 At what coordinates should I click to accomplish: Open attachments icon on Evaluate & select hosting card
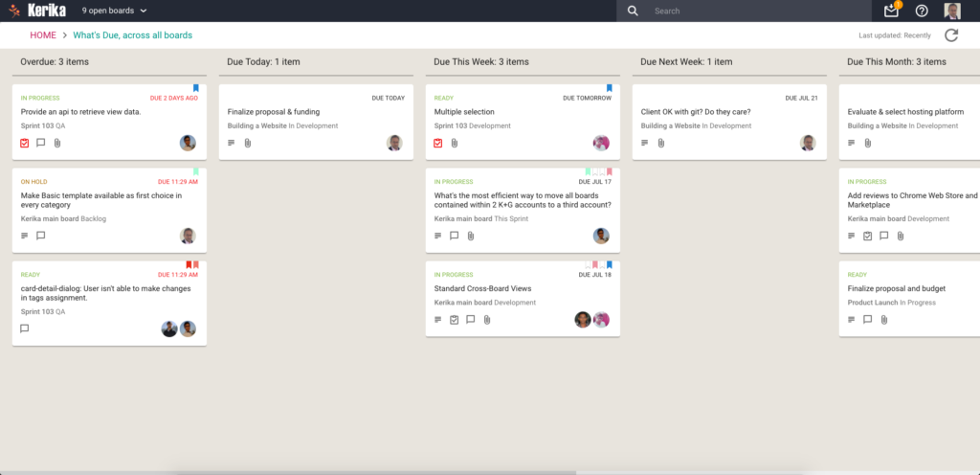click(x=867, y=143)
